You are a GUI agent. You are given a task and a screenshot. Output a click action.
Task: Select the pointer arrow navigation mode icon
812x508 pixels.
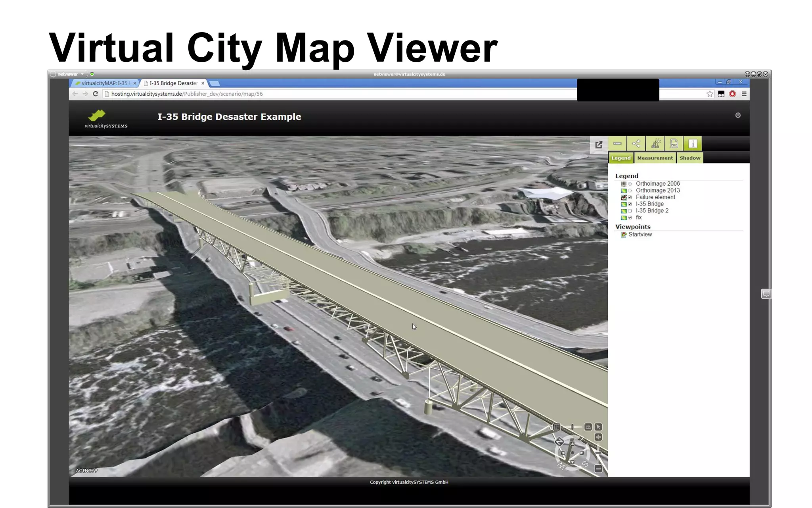click(x=598, y=427)
